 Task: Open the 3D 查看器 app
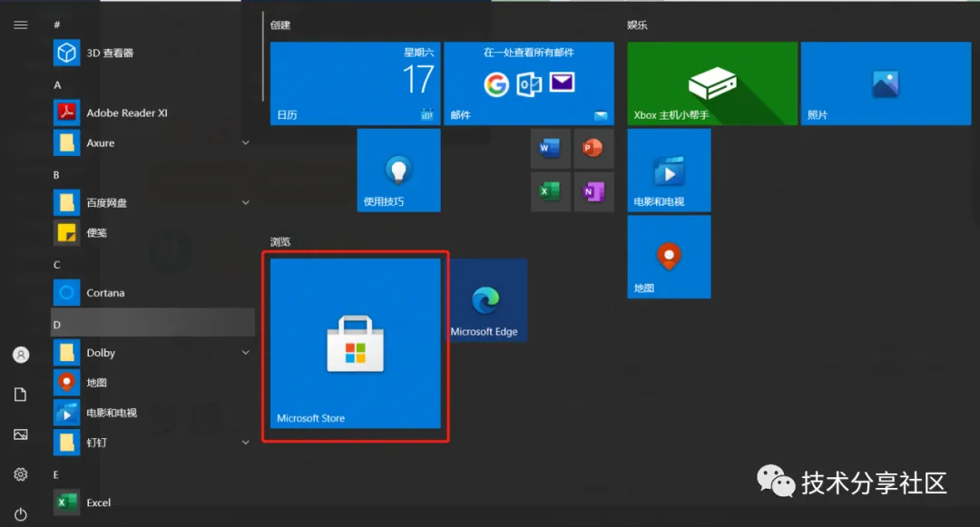pos(153,54)
